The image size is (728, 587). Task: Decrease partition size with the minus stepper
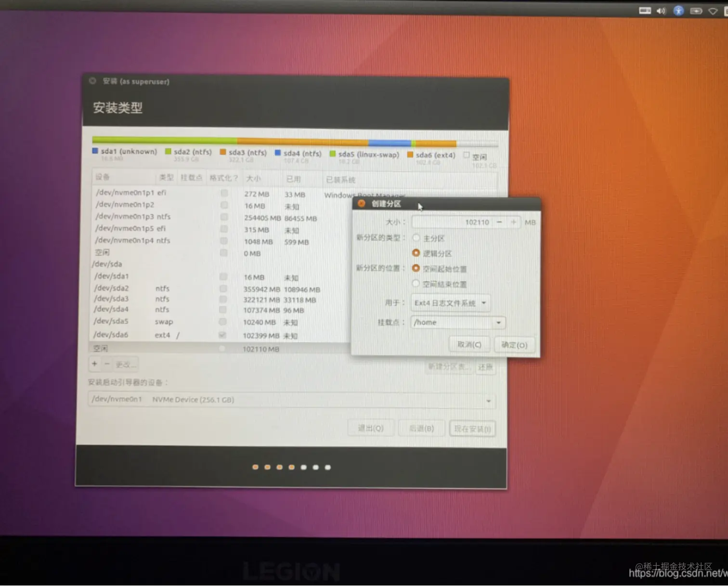pos(499,222)
